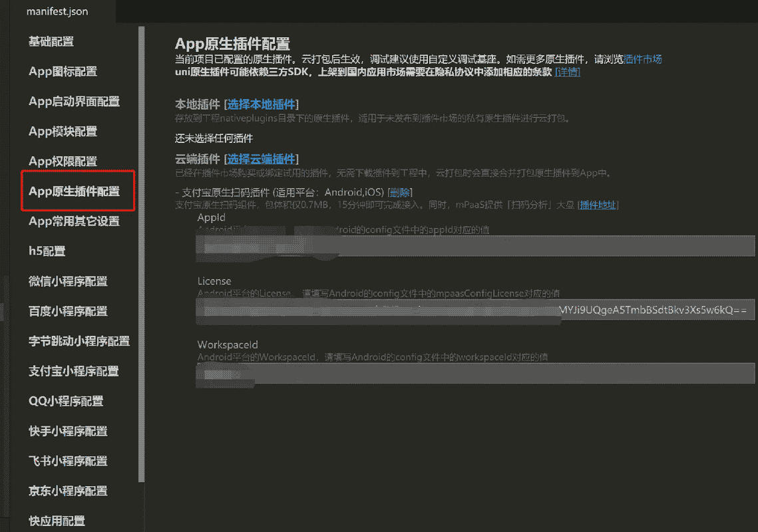Open 快手小程序配置 section
758x532 pixels.
[x=68, y=431]
